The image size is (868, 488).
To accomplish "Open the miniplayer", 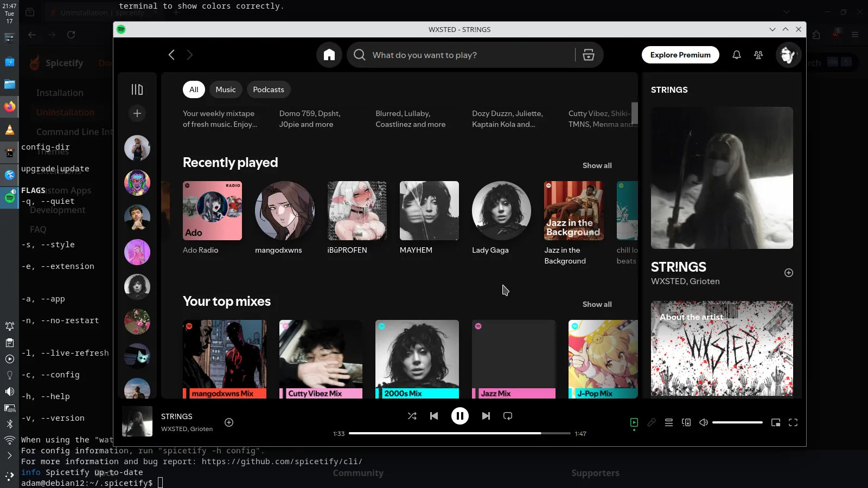I will pyautogui.click(x=776, y=422).
